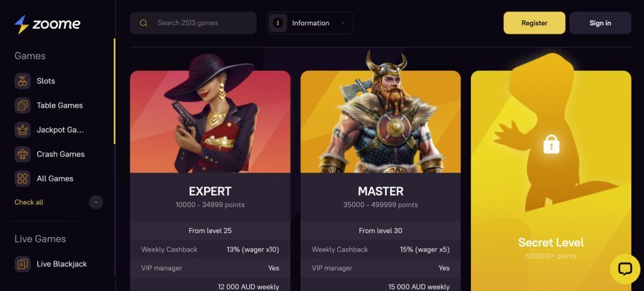
Task: Focus the Search 2513 games field
Action: pos(194,23)
